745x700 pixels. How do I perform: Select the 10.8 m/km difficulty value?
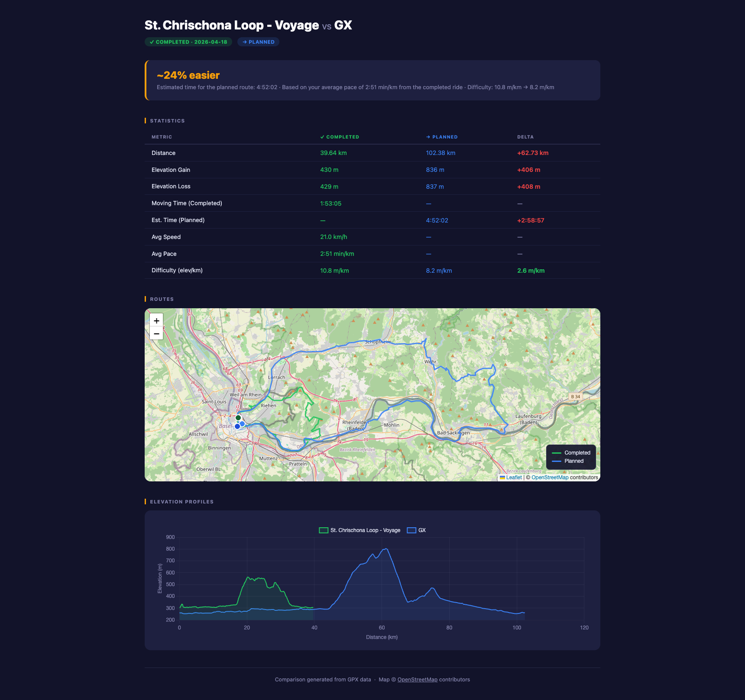pyautogui.click(x=334, y=271)
